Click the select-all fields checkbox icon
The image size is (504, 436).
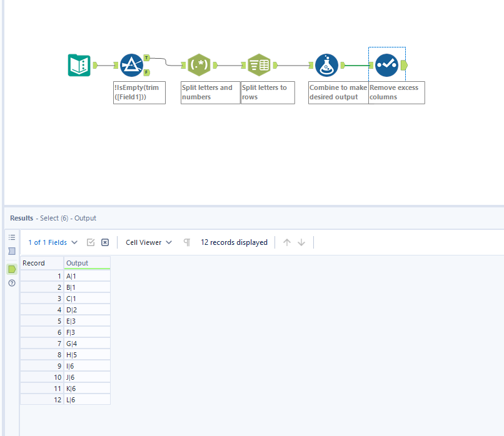(91, 242)
